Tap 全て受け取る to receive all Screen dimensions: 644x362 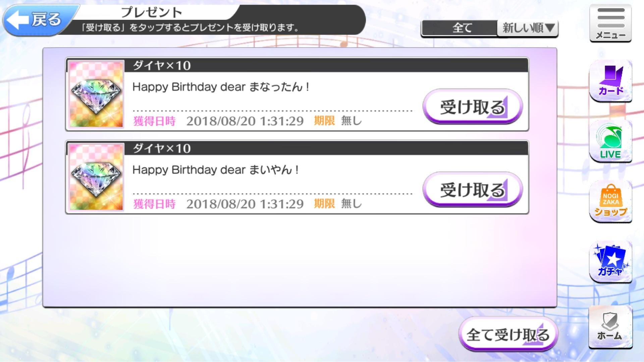click(508, 334)
